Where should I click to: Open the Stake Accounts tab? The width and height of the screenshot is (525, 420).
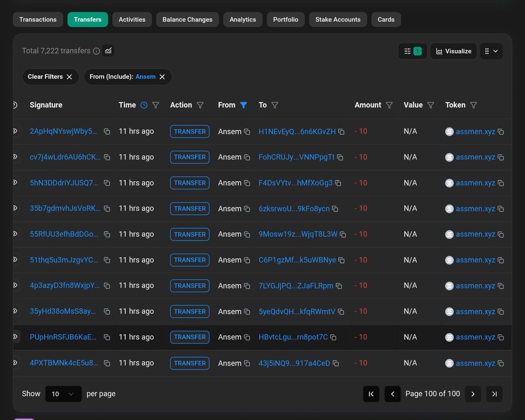tap(338, 20)
